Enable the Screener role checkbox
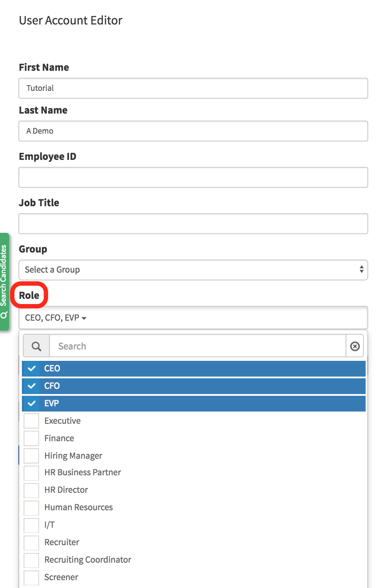This screenshot has height=588, width=377. point(31,578)
